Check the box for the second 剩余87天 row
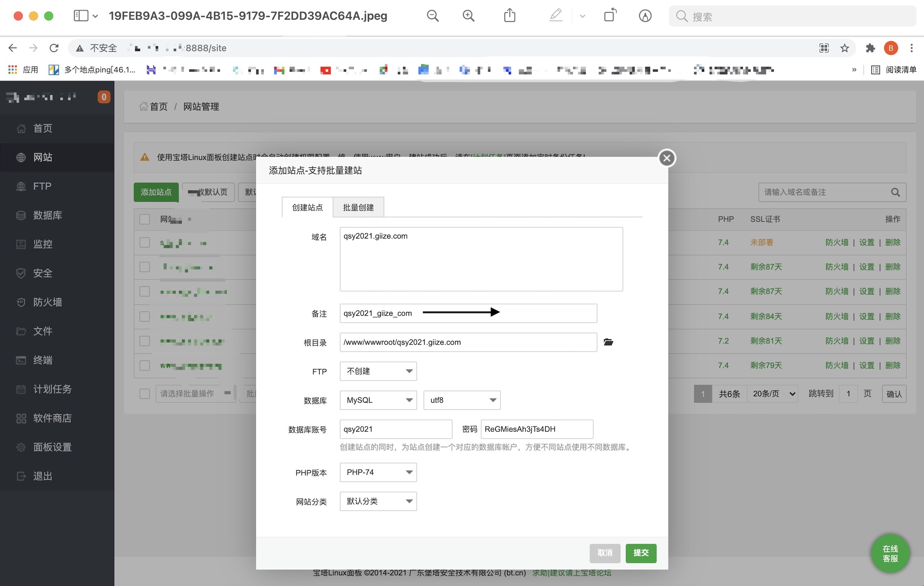The height and width of the screenshot is (586, 924). [x=145, y=291]
